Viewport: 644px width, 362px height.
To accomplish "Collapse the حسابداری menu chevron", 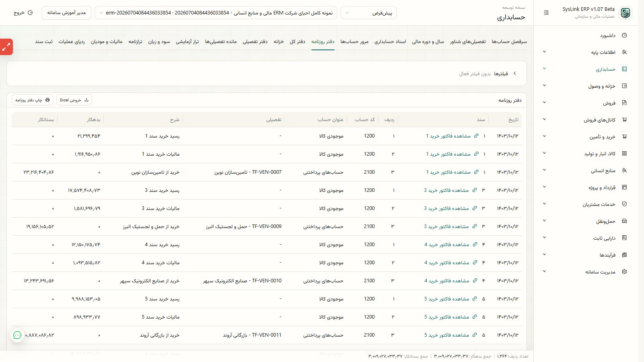I will [x=544, y=69].
